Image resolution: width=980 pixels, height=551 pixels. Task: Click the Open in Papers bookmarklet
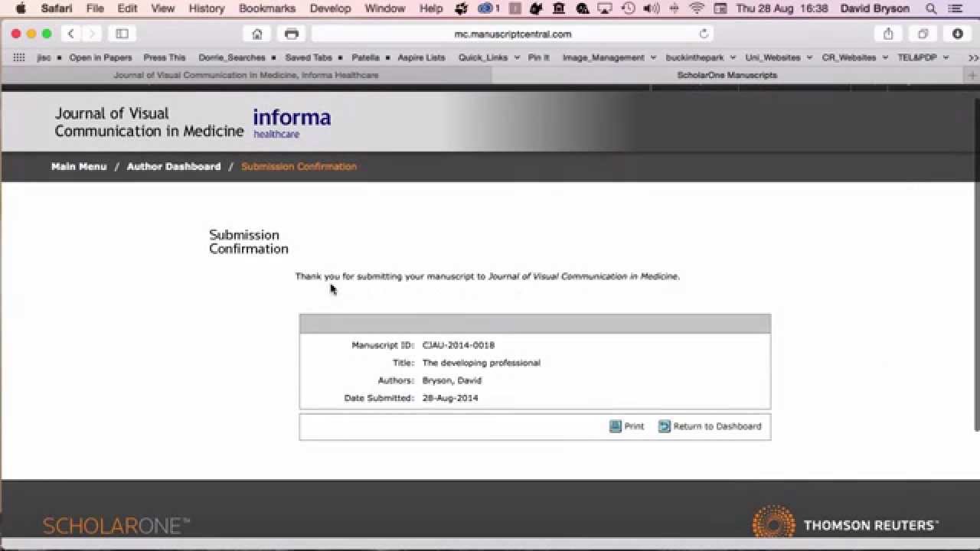tap(100, 57)
